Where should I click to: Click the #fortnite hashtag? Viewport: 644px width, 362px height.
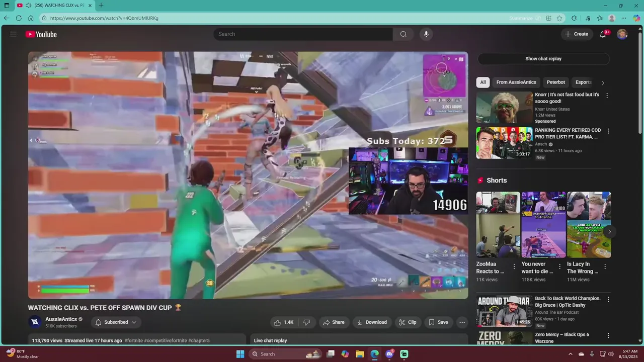134,340
